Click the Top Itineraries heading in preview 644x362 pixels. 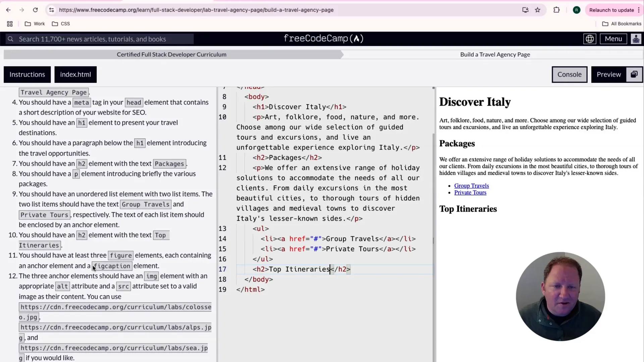[x=468, y=209]
